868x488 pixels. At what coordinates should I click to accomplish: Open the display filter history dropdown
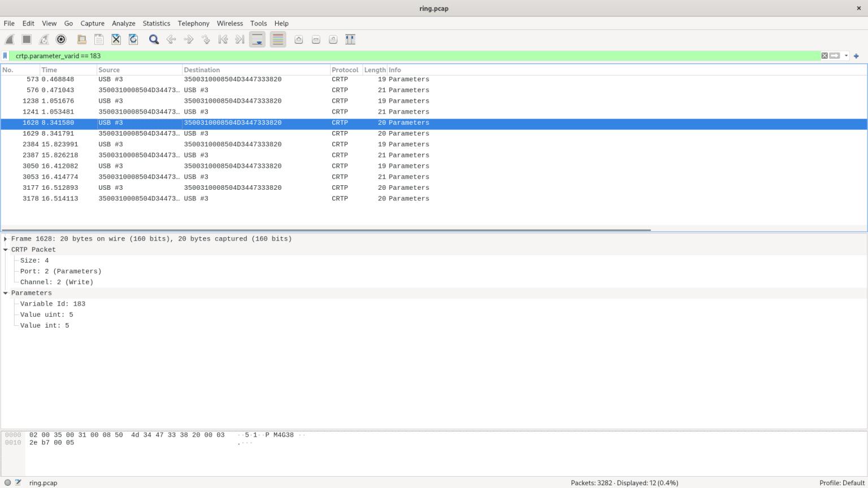click(846, 56)
